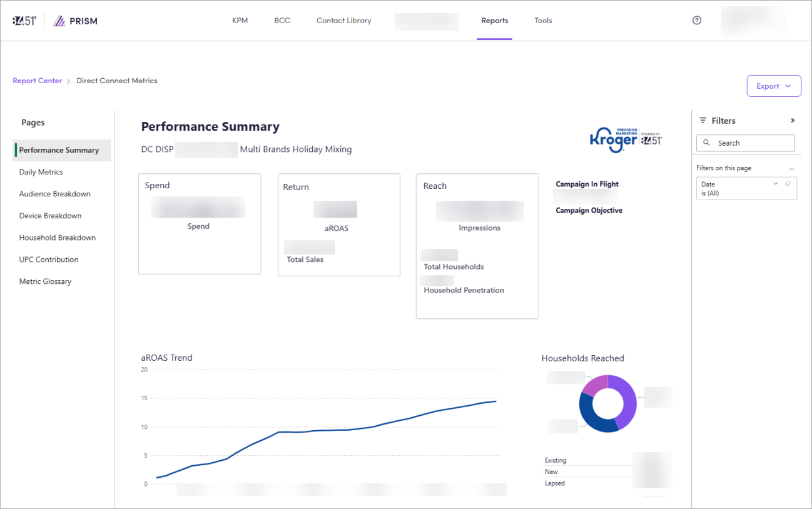Click the 84.51° logo at top left
This screenshot has height=509, width=812.
pos(24,21)
